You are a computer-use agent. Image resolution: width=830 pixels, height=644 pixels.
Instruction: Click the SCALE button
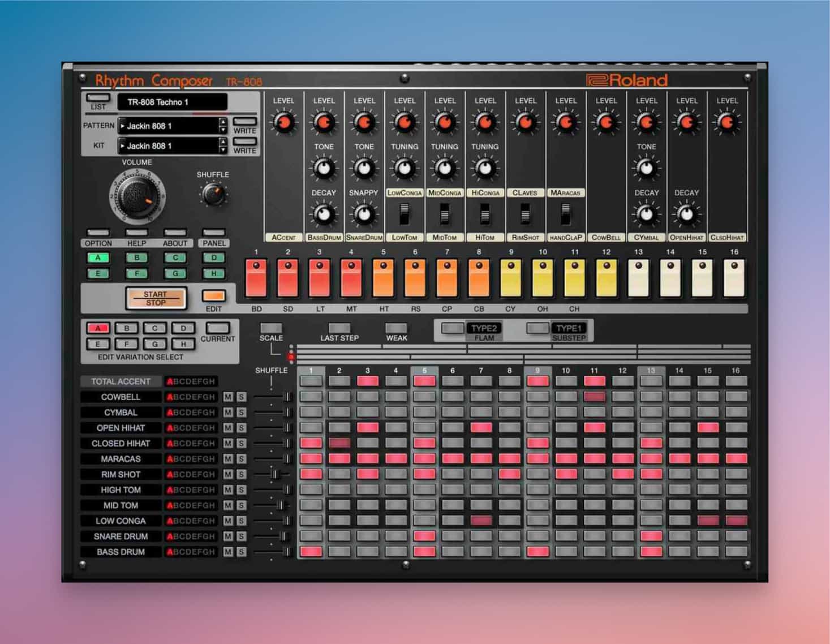(x=271, y=328)
